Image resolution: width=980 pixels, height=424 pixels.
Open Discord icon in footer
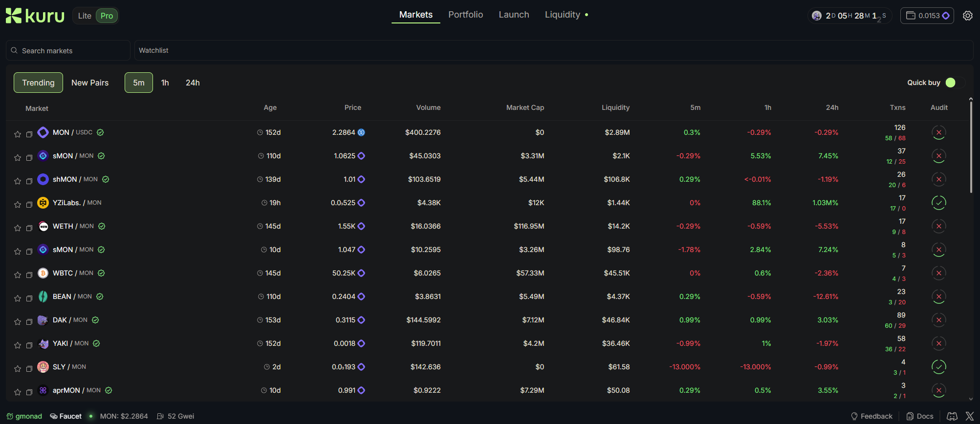click(x=952, y=416)
